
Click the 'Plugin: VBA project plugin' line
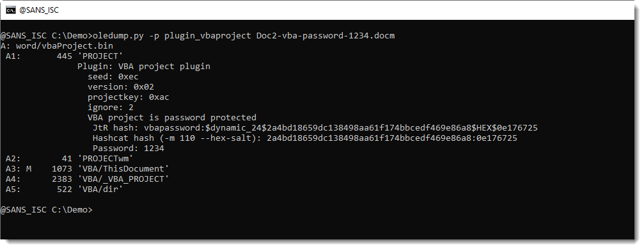pos(144,67)
